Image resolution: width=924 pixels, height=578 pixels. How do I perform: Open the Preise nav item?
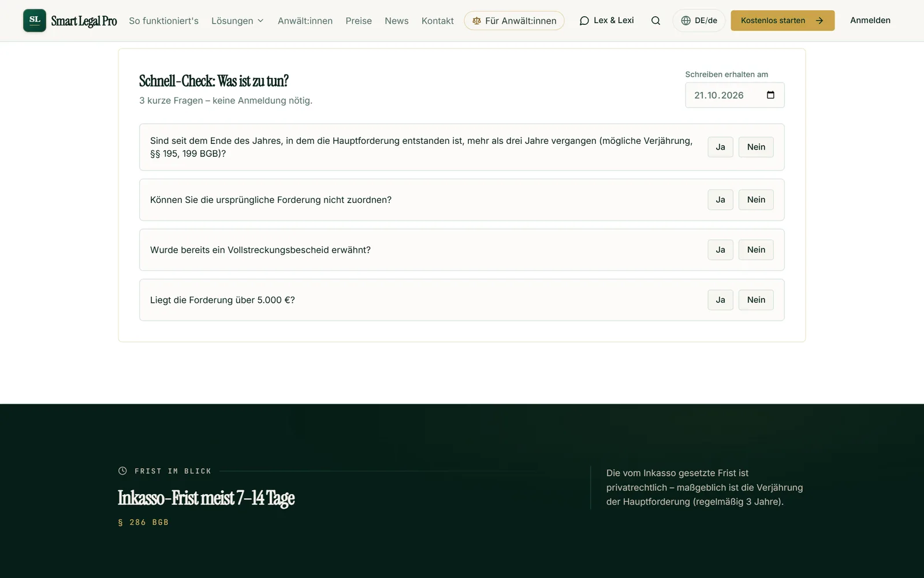[x=359, y=21]
